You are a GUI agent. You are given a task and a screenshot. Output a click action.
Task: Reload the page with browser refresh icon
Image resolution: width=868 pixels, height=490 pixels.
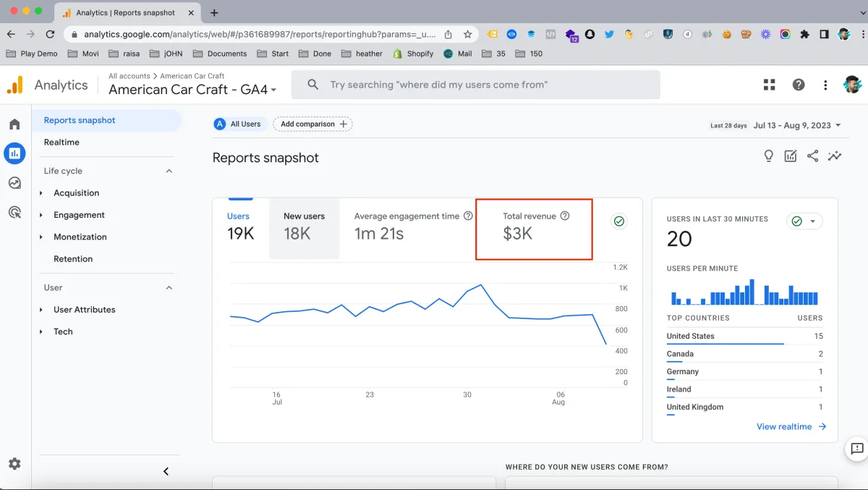50,34
